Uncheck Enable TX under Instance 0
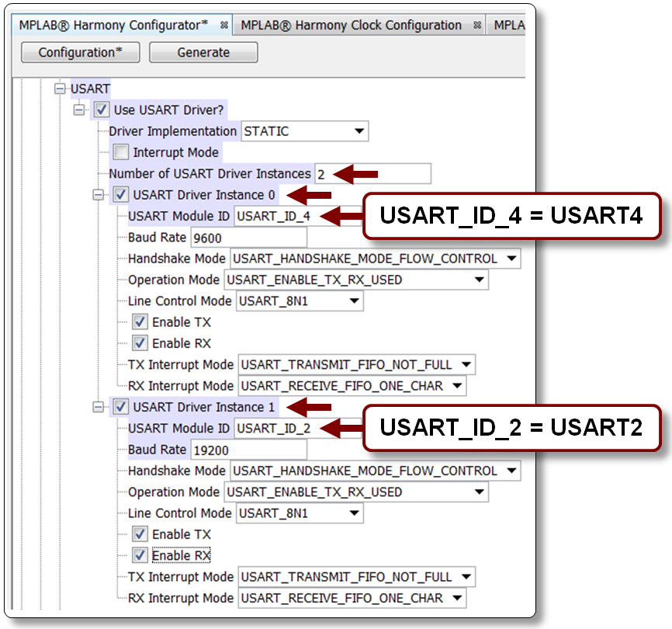Screen dimensions: 672x629 pyautogui.click(x=140, y=321)
